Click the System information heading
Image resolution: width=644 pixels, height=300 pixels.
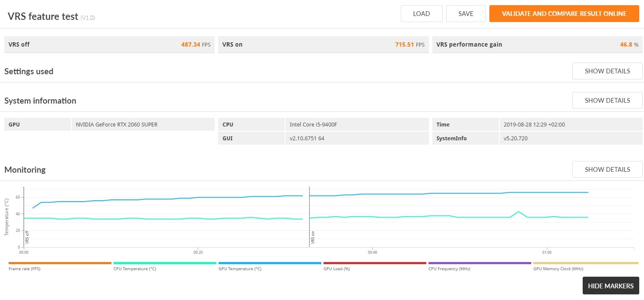point(40,101)
